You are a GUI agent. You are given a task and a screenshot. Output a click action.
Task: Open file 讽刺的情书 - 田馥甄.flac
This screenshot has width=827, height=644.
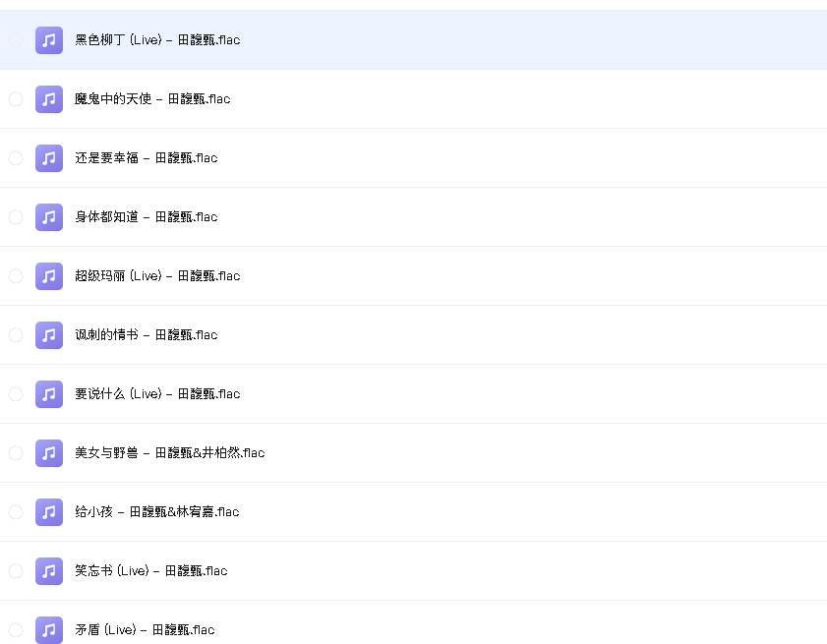point(147,335)
